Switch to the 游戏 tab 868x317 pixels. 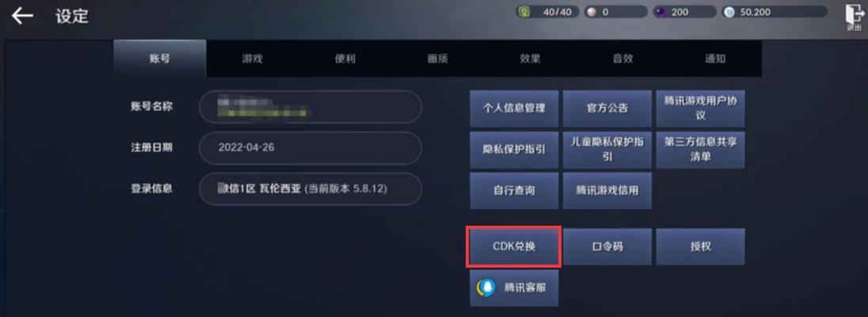coord(253,58)
